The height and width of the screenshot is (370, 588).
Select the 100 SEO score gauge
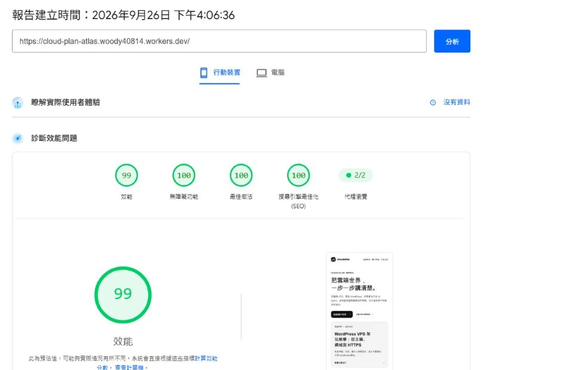point(298,175)
